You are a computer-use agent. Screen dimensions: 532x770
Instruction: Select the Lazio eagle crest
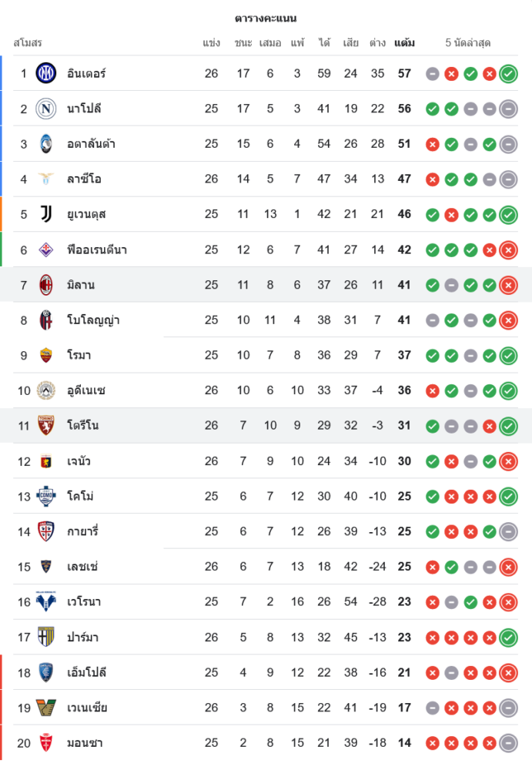click(46, 179)
